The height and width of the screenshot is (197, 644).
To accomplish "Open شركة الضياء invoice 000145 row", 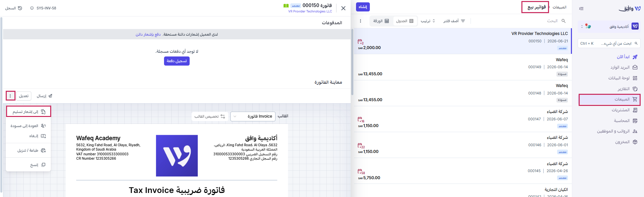I will [463, 171].
